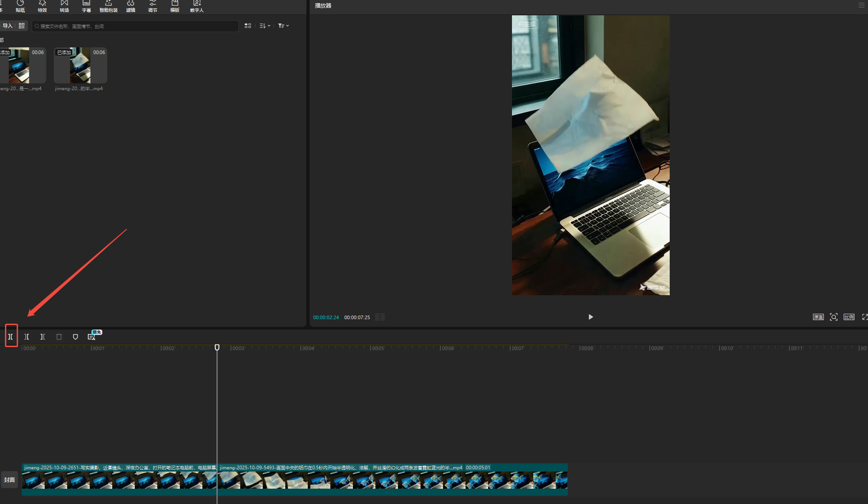Click the 封面 cover button on timeline
The image size is (868, 504).
click(9, 480)
